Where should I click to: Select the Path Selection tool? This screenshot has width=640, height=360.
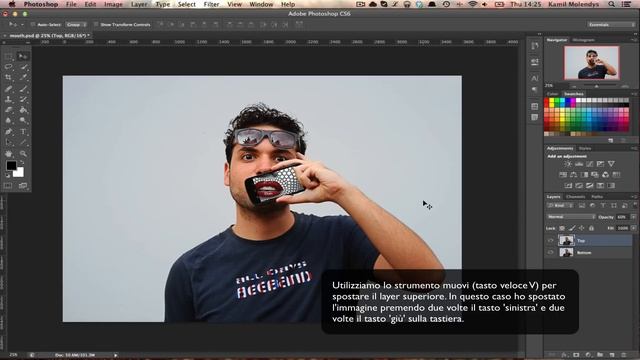tap(9, 142)
